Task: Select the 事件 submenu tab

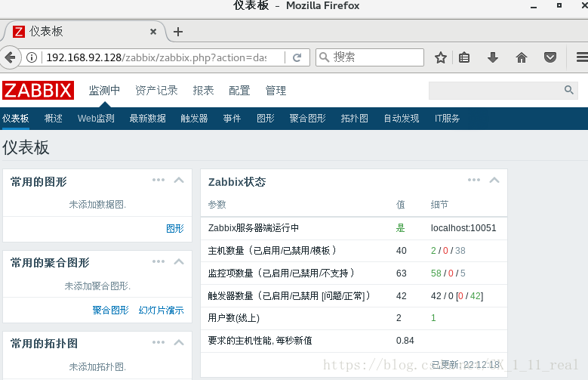Action: click(232, 119)
